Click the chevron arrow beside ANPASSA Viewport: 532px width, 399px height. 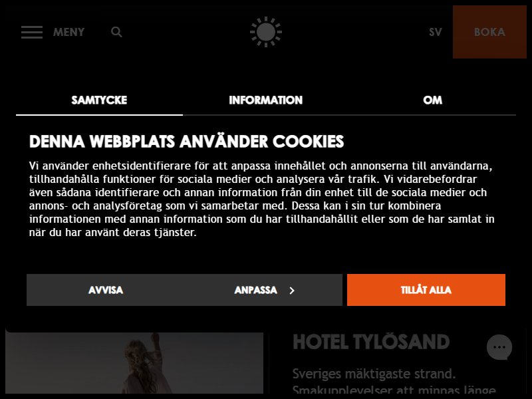tap(292, 291)
